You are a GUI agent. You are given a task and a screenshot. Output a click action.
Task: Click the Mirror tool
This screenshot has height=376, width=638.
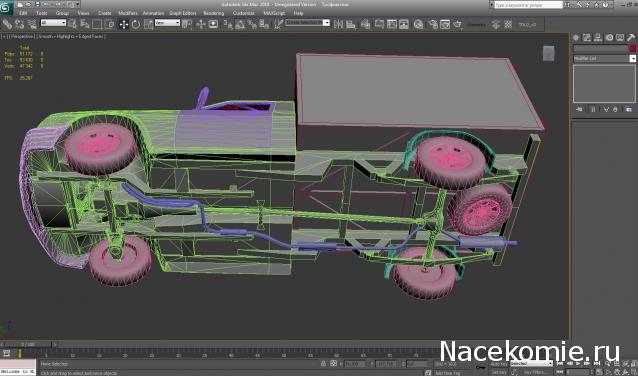(338, 24)
